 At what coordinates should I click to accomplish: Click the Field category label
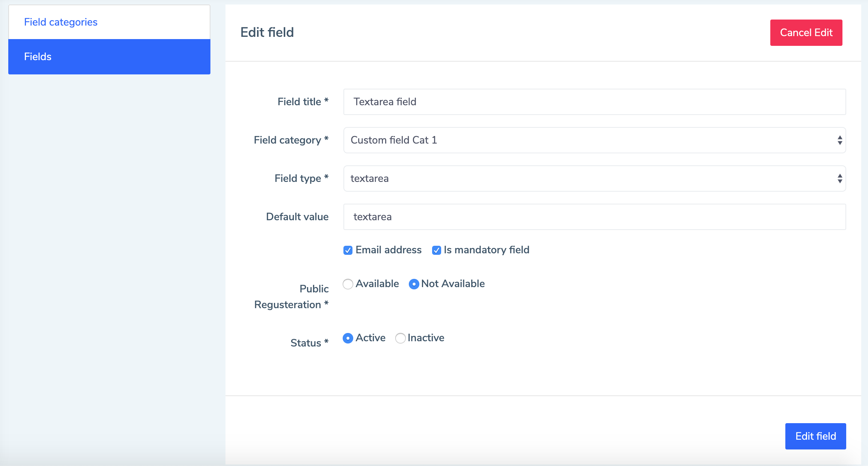click(291, 140)
